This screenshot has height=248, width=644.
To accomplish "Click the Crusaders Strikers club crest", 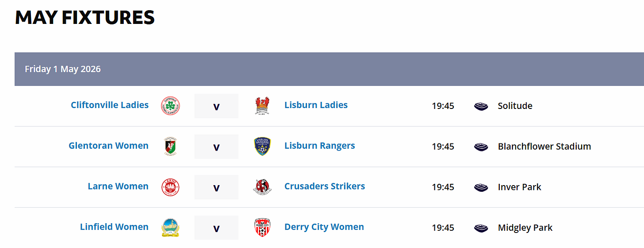I will click(x=262, y=187).
